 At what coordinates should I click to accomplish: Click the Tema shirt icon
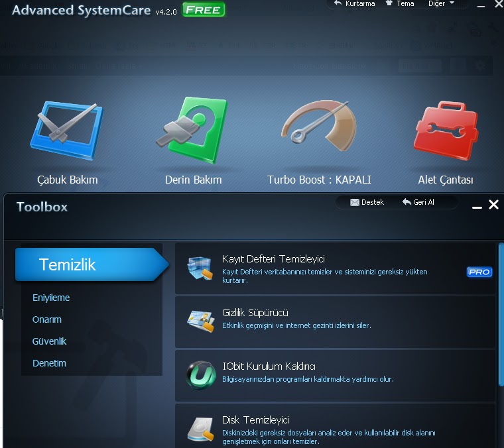(x=389, y=3)
